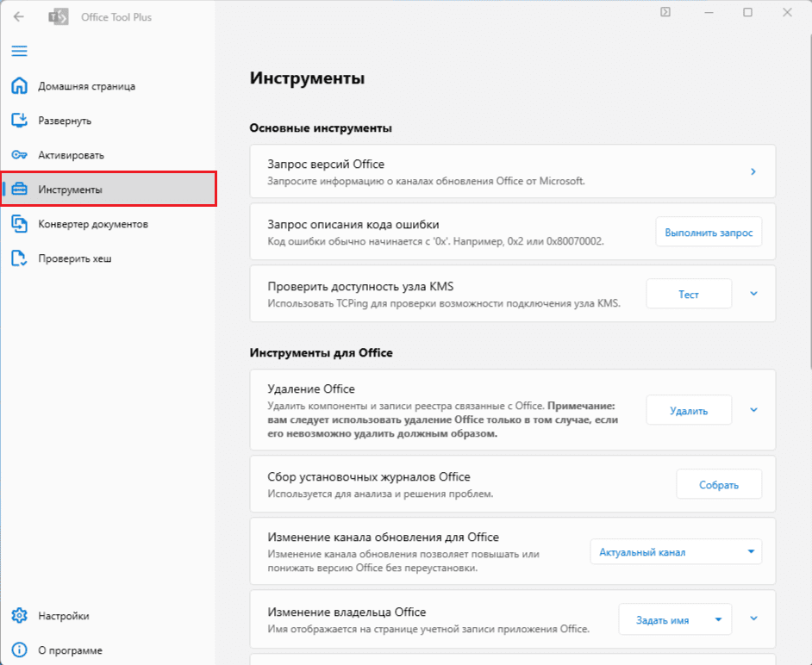Open the Office Tool Plus logo icon

coord(59,16)
